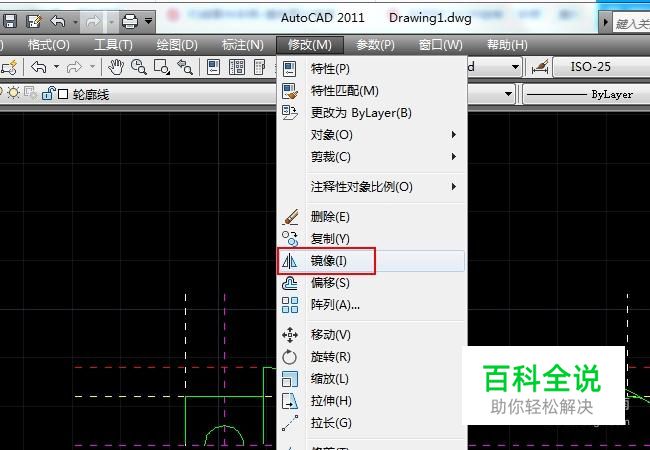Click the Plot printer icon

tap(129, 21)
